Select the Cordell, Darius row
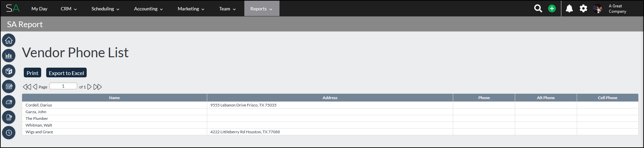Image resolution: width=644 pixels, height=148 pixels. (x=330, y=105)
